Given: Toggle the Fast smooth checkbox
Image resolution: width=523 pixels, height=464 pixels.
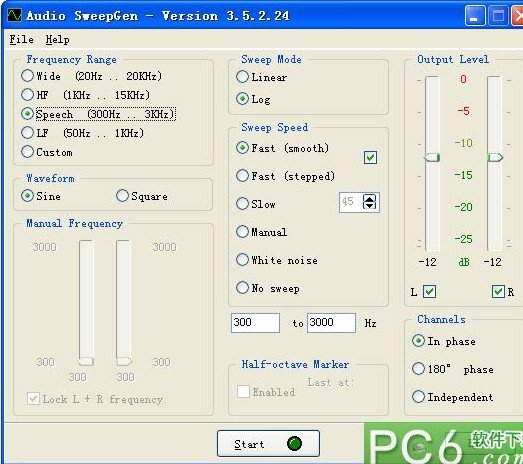Looking at the screenshot, I should point(370,157).
